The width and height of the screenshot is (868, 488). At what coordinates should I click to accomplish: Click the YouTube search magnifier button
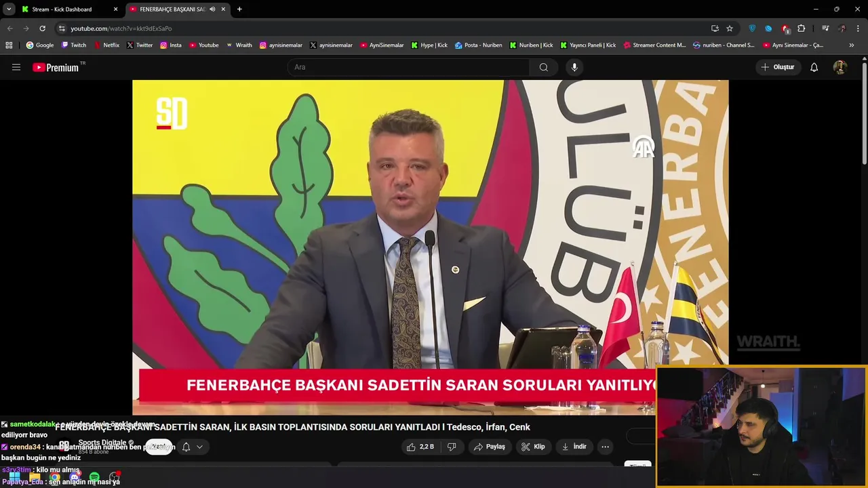543,67
